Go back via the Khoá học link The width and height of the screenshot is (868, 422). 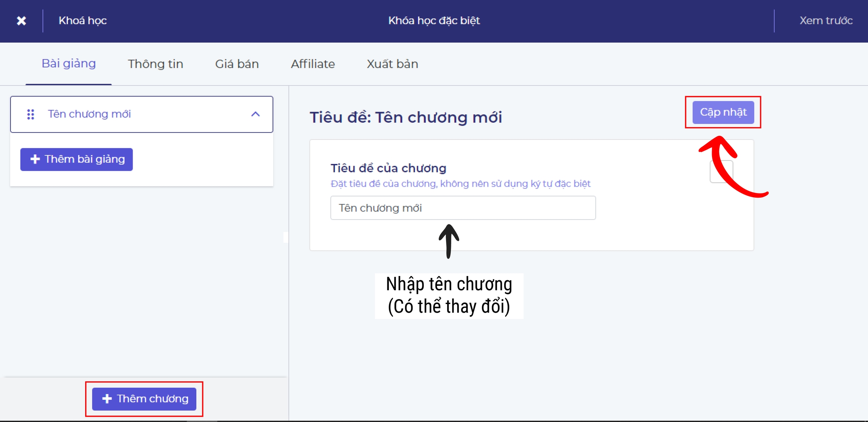point(83,21)
